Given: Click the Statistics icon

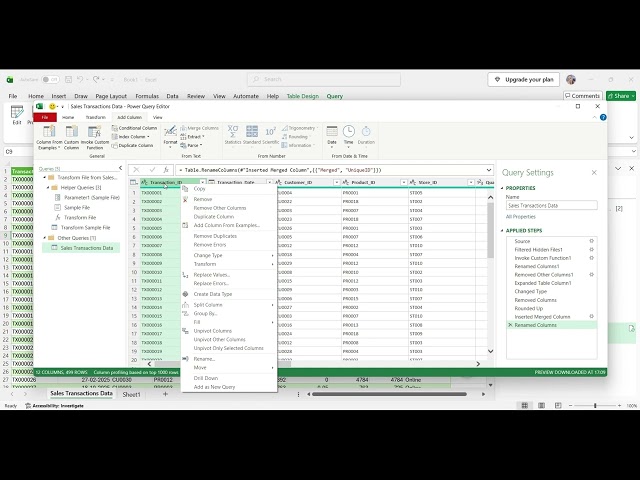Looking at the screenshot, I should tap(233, 131).
